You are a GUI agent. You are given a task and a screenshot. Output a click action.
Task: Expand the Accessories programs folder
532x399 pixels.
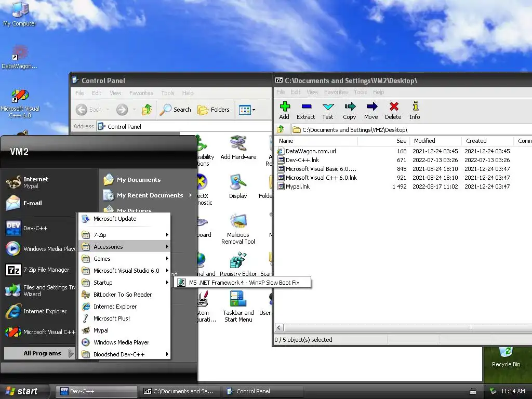[x=125, y=247]
